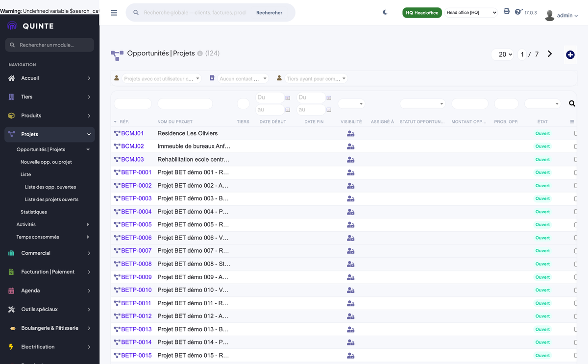The height and width of the screenshot is (364, 588).
Task: Click the Rechercher button
Action: 269,13
